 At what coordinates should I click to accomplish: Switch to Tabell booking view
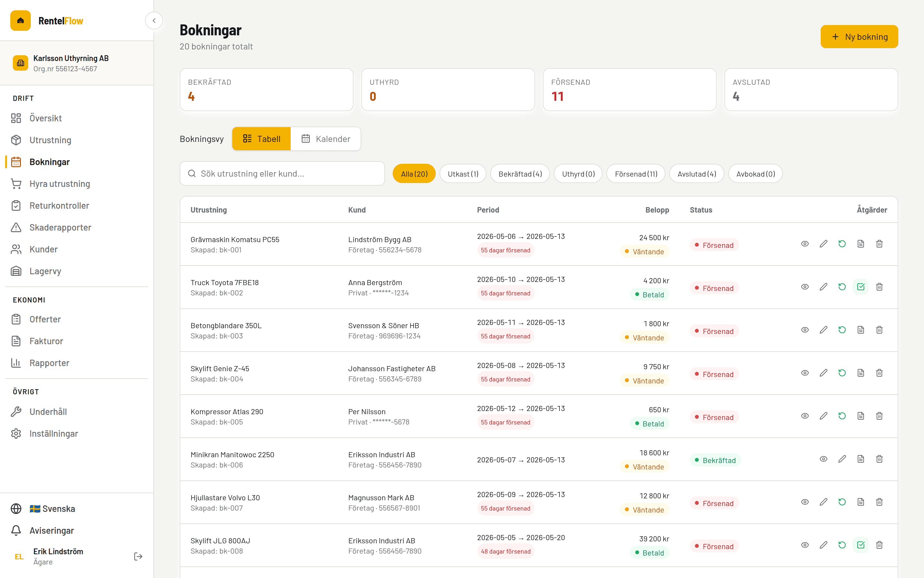tap(261, 139)
